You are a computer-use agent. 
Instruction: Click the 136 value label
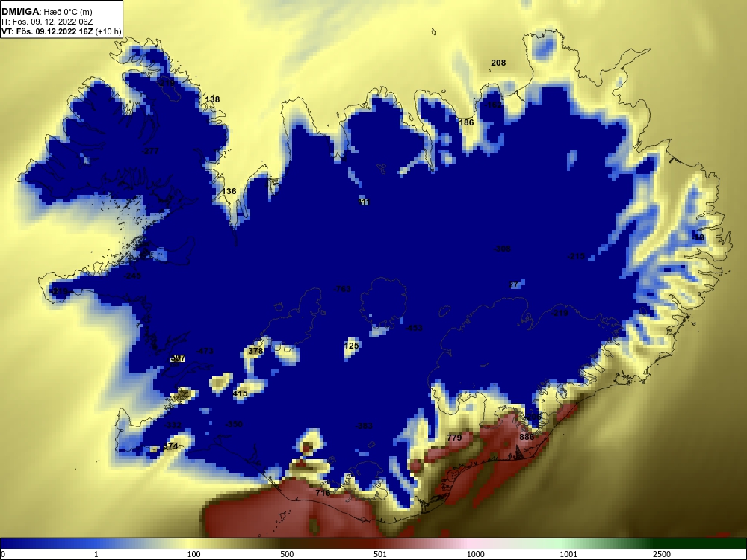coord(229,191)
